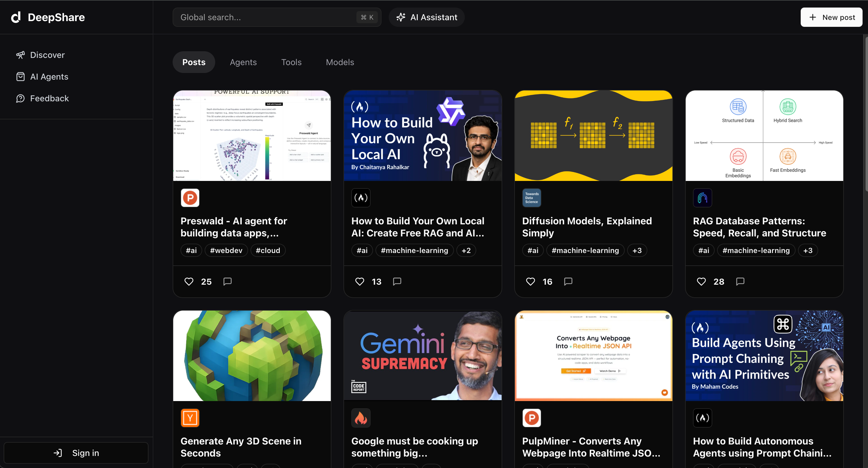The height and width of the screenshot is (468, 868).
Task: Click freeCodeCamp source icon on Local AI card
Action: tap(361, 198)
